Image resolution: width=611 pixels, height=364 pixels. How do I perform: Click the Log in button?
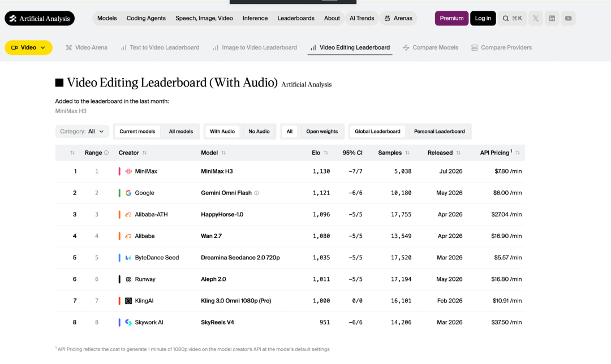[x=483, y=18]
